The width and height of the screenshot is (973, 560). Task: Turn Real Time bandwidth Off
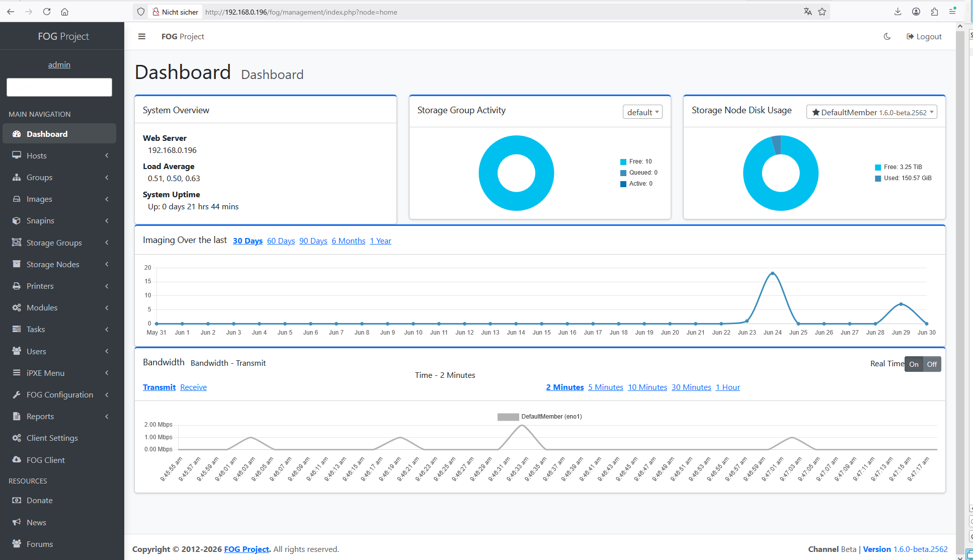tap(932, 364)
